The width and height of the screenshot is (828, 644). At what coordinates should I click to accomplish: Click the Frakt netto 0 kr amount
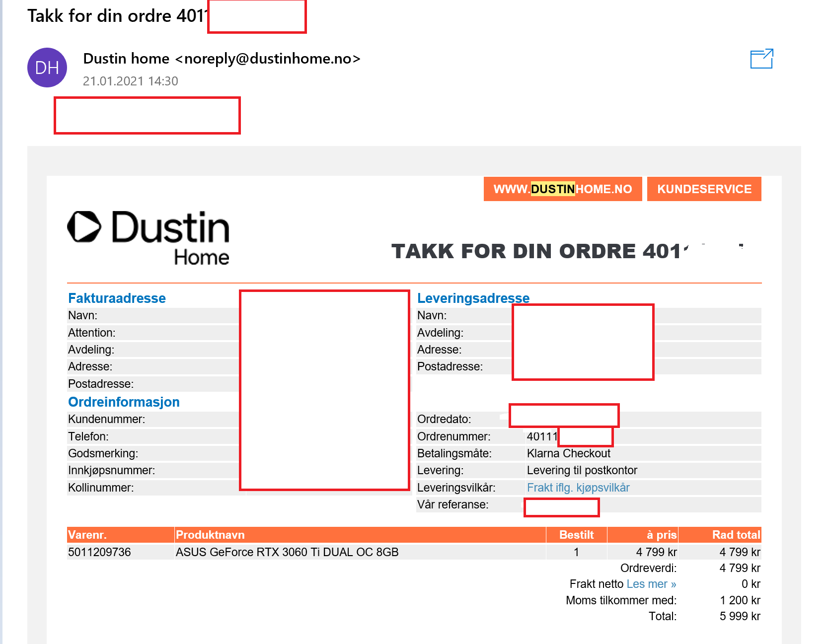751,584
